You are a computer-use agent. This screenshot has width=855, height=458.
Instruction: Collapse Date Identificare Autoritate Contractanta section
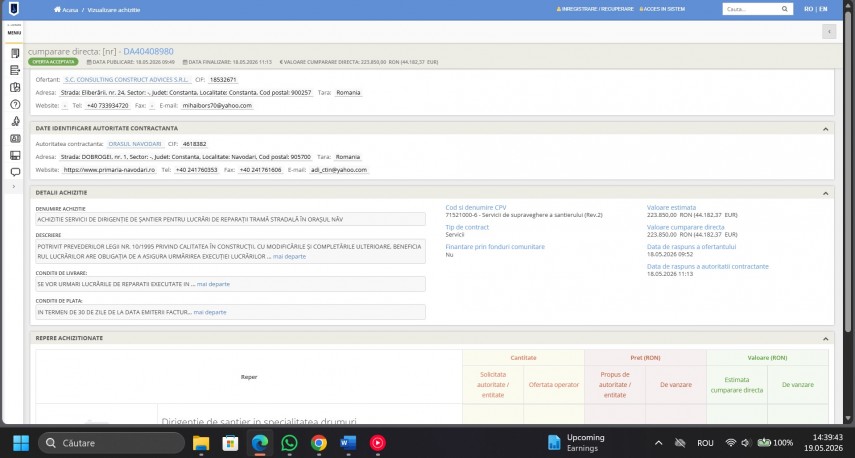click(825, 129)
